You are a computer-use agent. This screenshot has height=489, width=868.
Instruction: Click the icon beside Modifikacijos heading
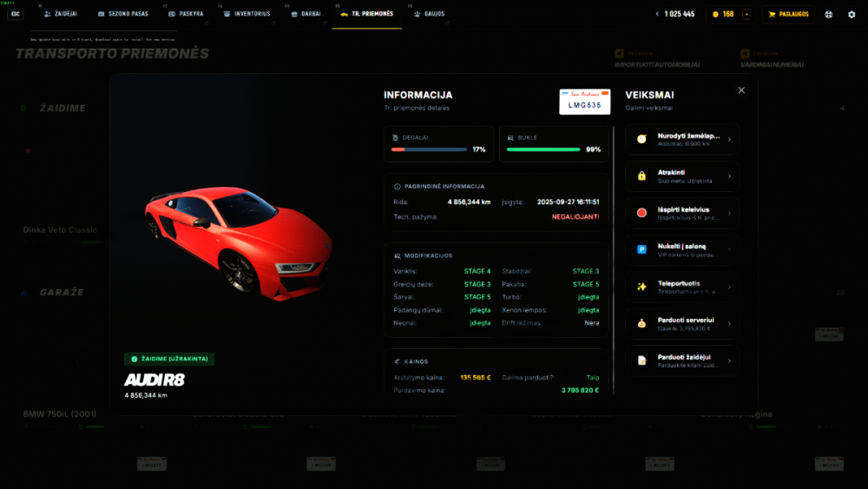397,256
